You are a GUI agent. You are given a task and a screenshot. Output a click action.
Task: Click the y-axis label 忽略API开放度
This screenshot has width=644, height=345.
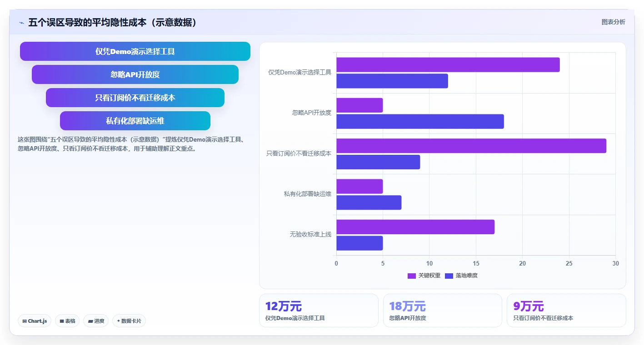[x=312, y=113]
